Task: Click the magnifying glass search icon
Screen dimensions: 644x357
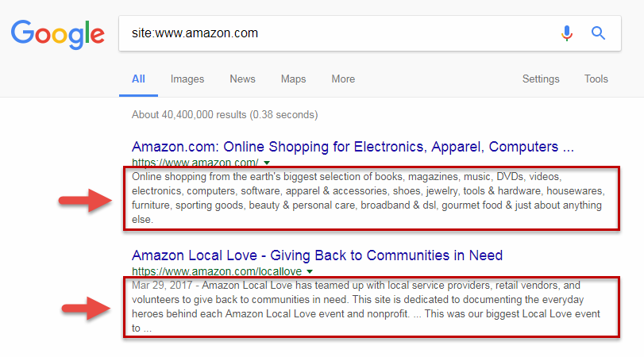Action: click(599, 33)
